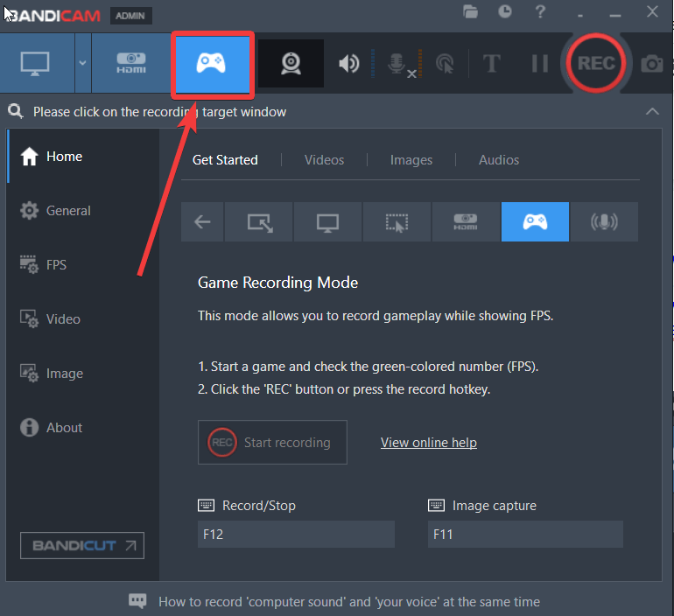Open the General settings section
The image size is (674, 616).
83,211
